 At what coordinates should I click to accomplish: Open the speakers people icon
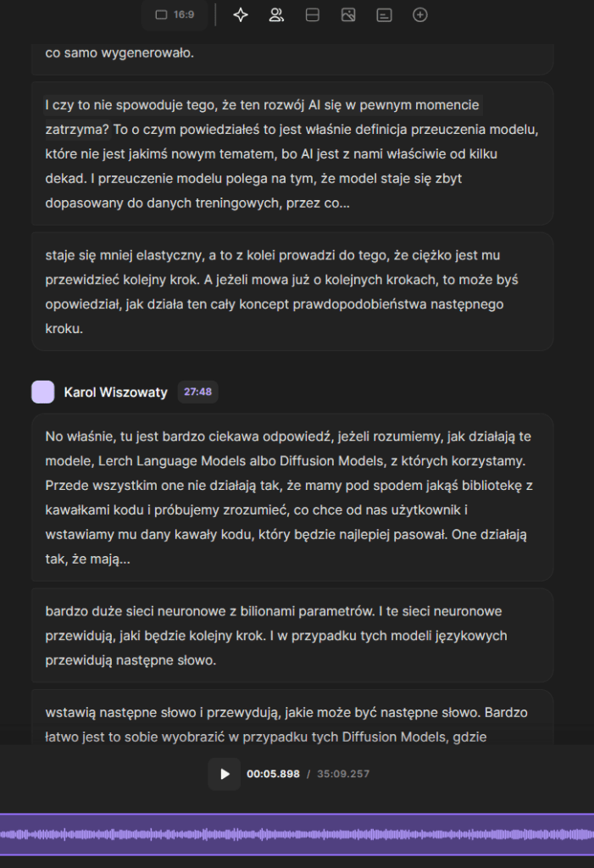276,14
